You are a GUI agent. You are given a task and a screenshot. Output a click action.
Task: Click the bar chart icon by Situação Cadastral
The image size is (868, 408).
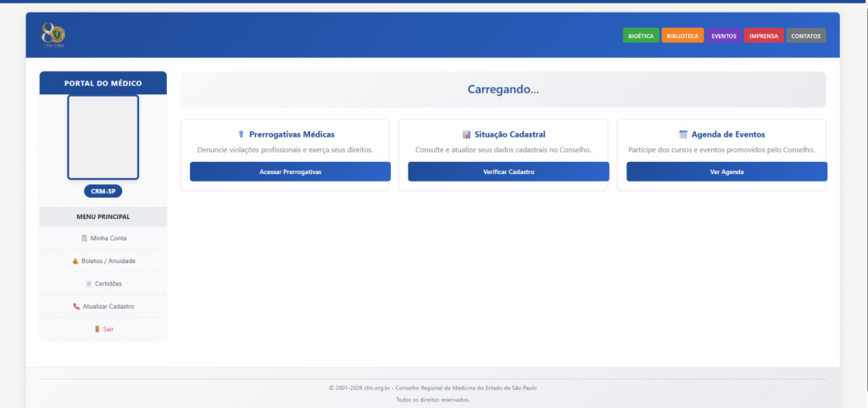tap(466, 135)
